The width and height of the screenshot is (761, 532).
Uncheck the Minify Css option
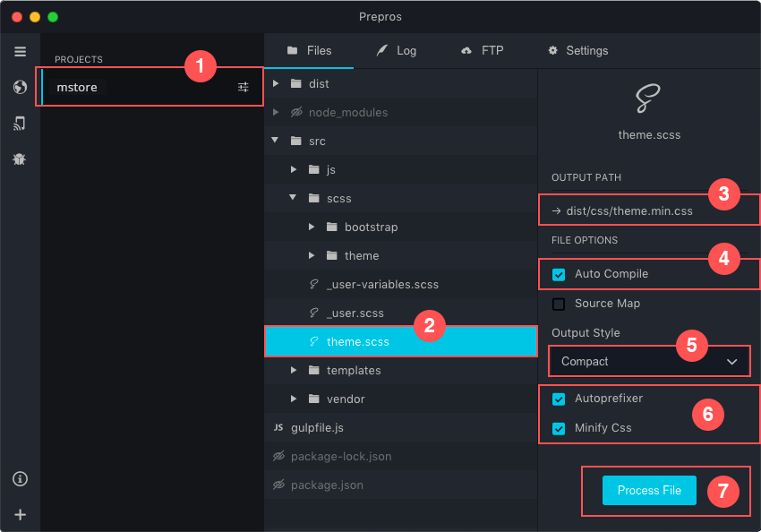(x=559, y=429)
